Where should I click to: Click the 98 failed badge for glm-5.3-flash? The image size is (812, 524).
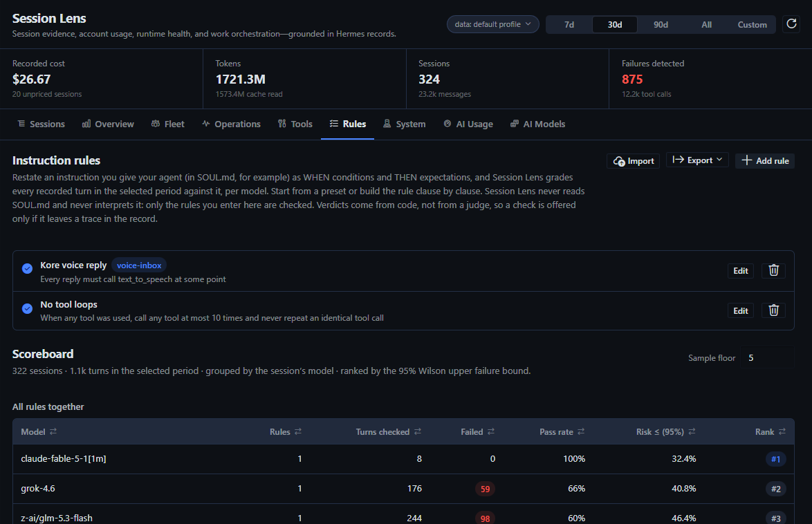point(485,518)
